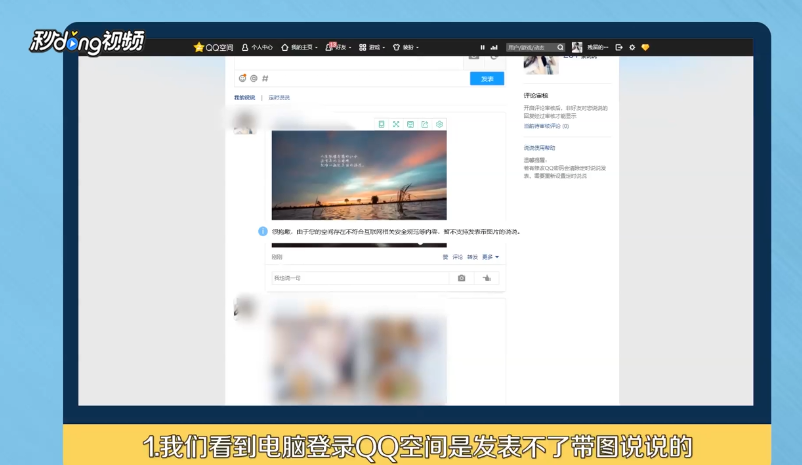This screenshot has width=802, height=465.
Task: Click the camera icon in comment box
Action: pos(461,278)
